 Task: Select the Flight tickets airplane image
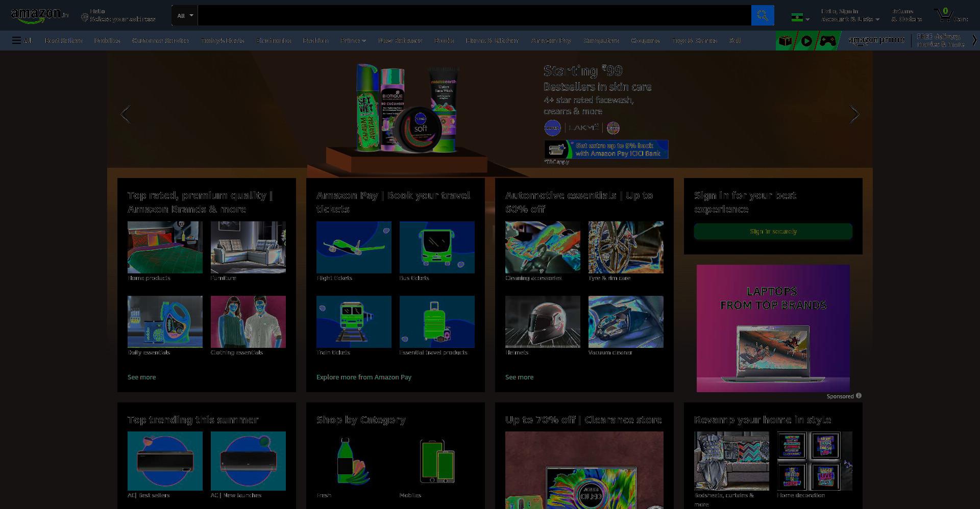[x=354, y=247]
